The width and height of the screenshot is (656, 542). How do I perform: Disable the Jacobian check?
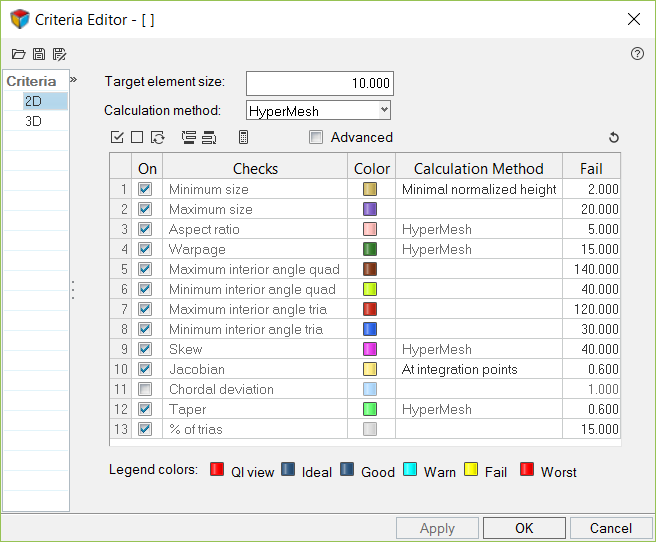[145, 369]
